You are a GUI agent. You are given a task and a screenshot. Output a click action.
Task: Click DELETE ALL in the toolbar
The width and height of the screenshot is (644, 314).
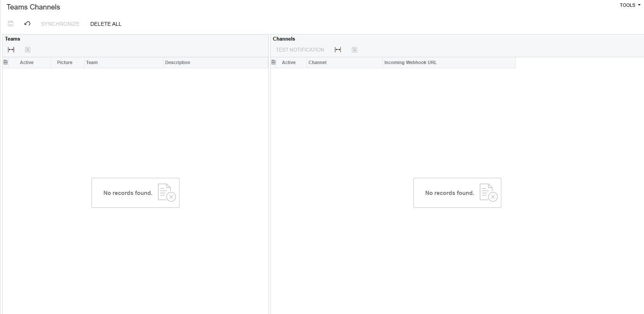tap(106, 24)
